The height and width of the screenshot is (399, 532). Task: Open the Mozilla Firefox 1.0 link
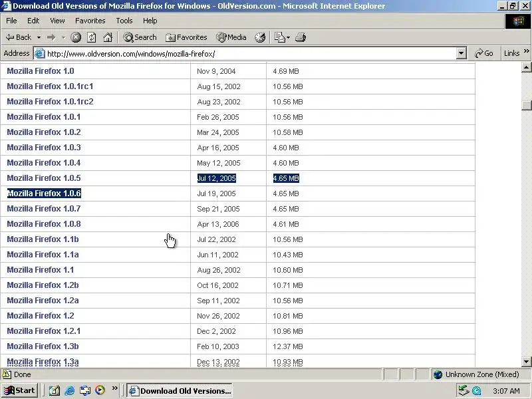coord(41,71)
